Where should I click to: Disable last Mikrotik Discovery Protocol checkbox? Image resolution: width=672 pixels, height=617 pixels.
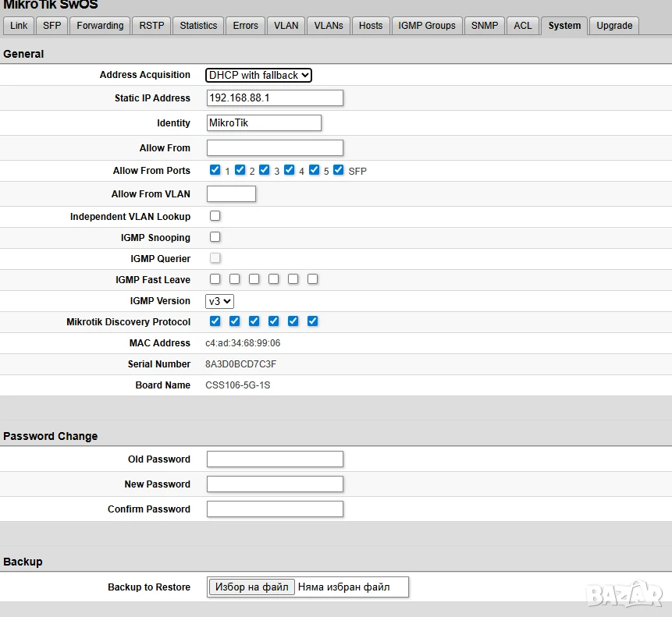313,321
